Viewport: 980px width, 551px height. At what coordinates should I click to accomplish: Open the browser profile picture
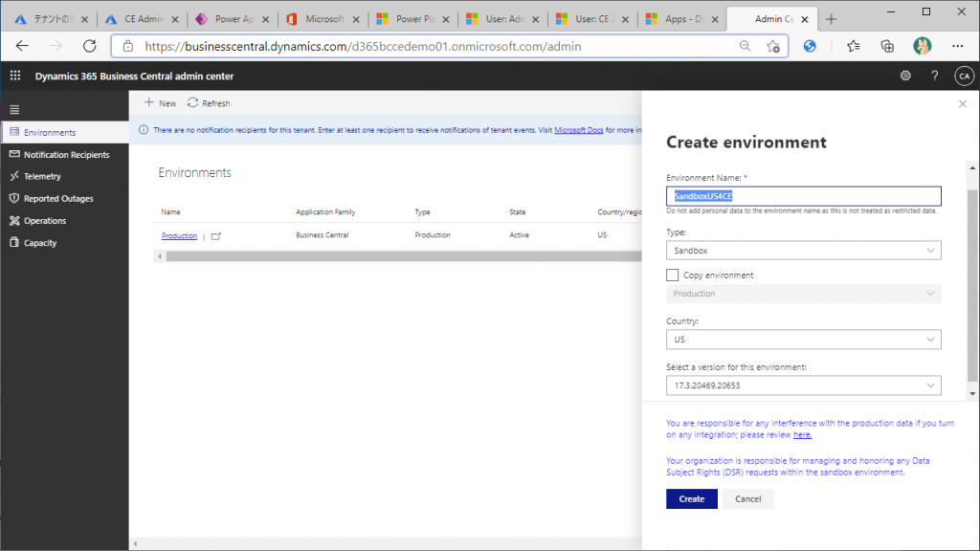click(922, 46)
